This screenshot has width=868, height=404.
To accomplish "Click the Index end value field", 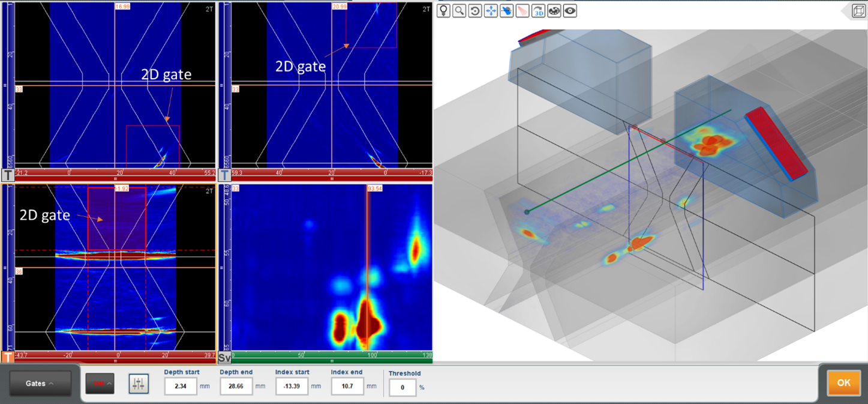I will point(347,387).
